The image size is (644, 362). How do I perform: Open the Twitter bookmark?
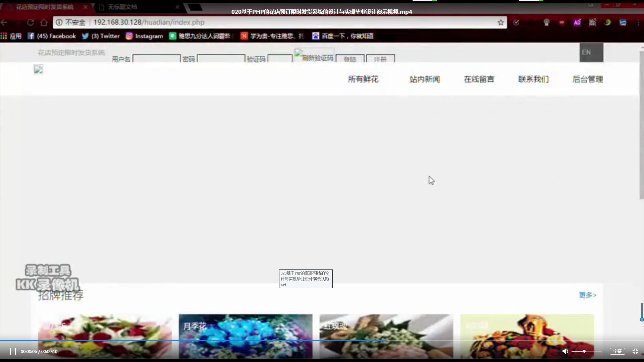click(x=101, y=36)
